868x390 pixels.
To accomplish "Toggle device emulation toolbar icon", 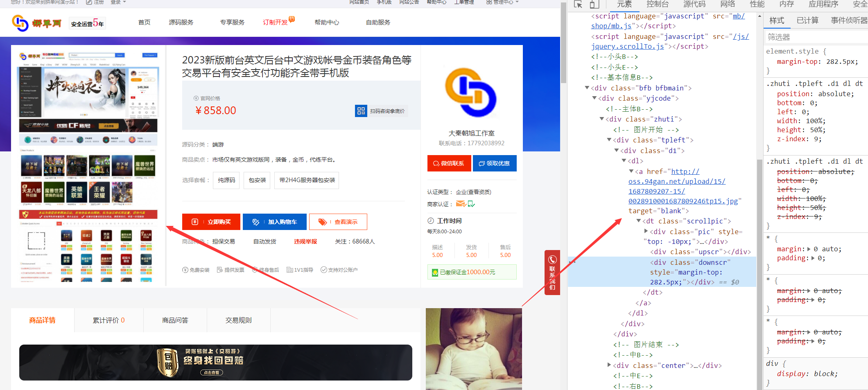I will pos(594,4).
